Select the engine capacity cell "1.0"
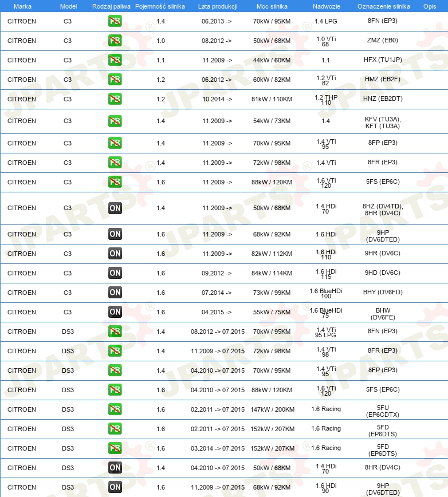This screenshot has height=497, width=448. (161, 41)
